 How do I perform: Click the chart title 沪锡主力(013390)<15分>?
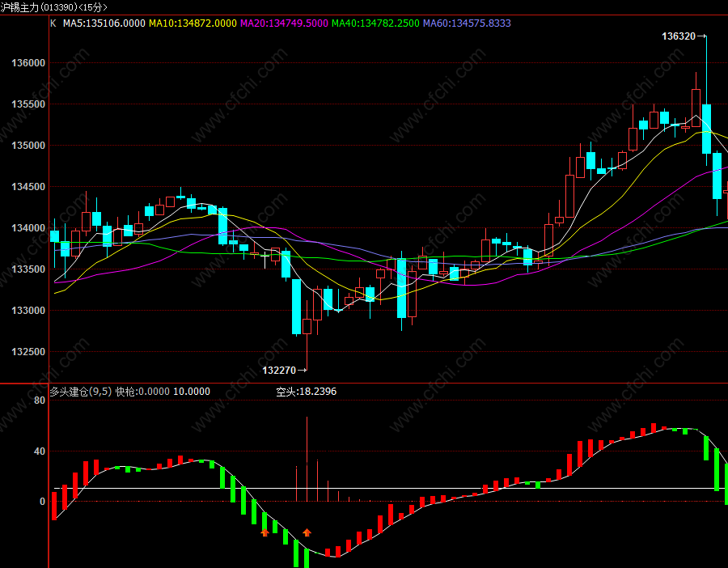54,7
